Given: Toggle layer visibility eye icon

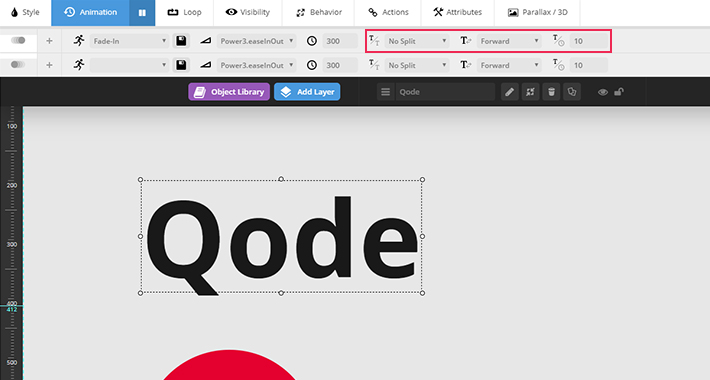Looking at the screenshot, I should coord(603,92).
